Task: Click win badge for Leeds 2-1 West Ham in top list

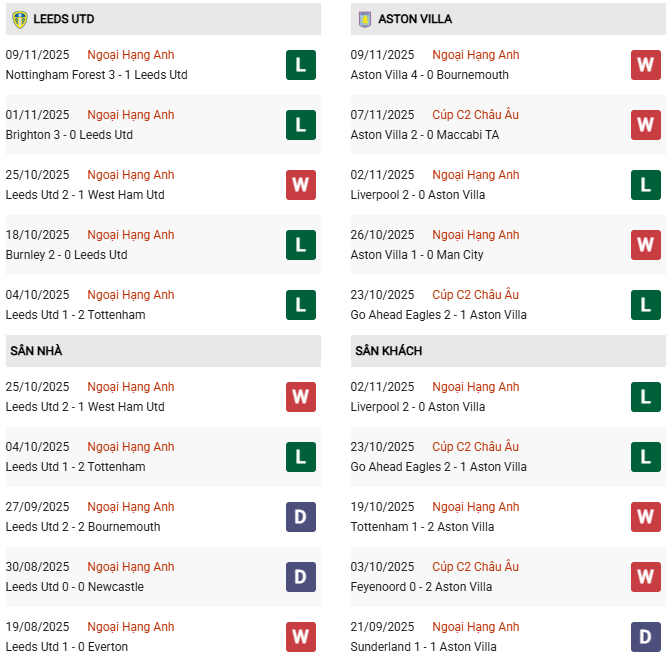Action: click(300, 185)
